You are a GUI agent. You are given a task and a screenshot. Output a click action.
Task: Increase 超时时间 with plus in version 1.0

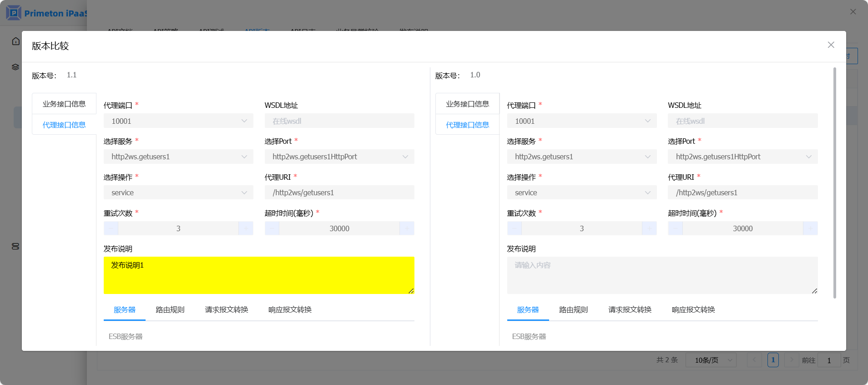pos(810,228)
